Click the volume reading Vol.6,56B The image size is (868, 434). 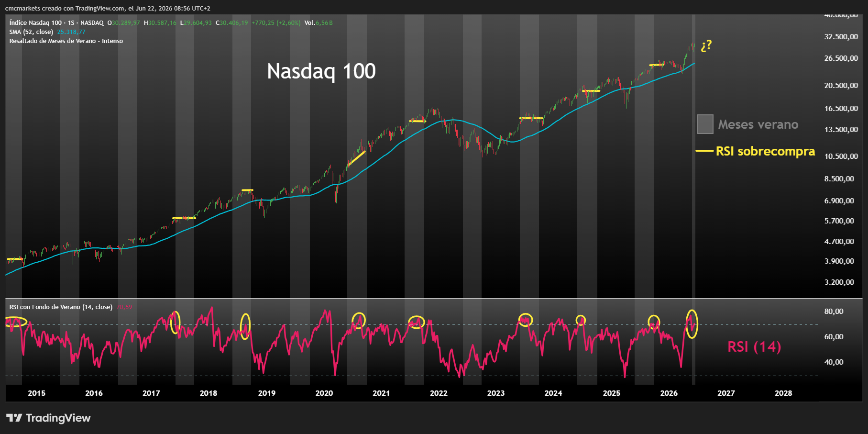point(319,22)
